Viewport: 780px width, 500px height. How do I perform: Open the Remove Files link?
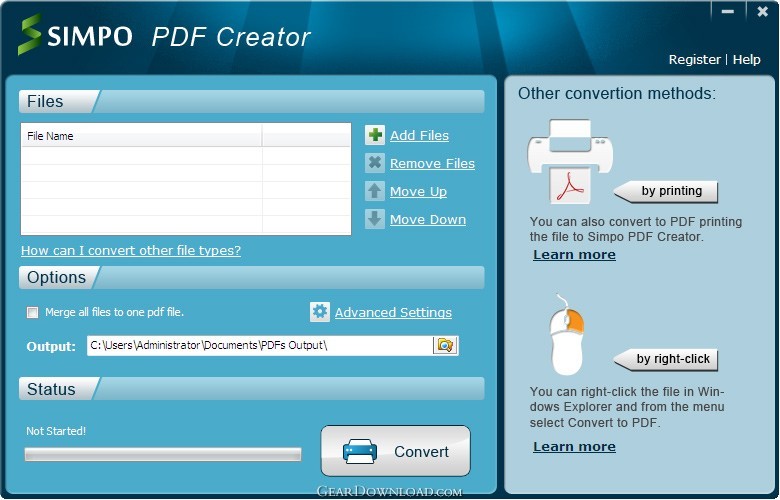click(432, 163)
